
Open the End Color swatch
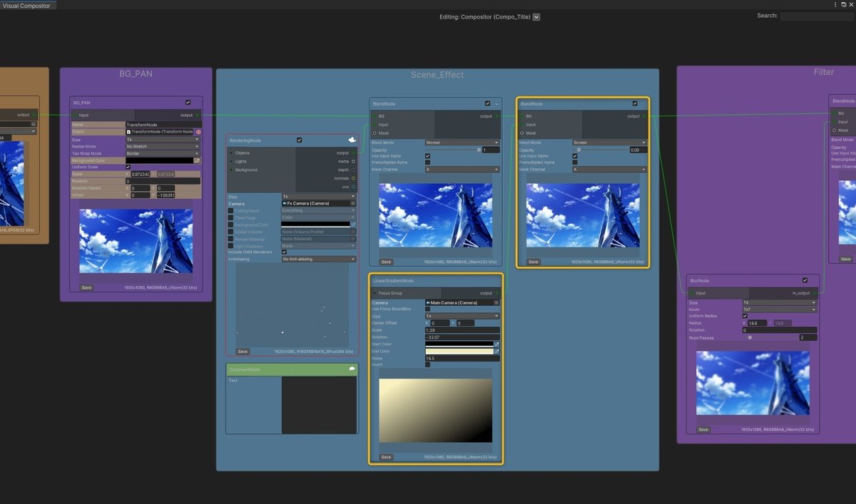[459, 351]
